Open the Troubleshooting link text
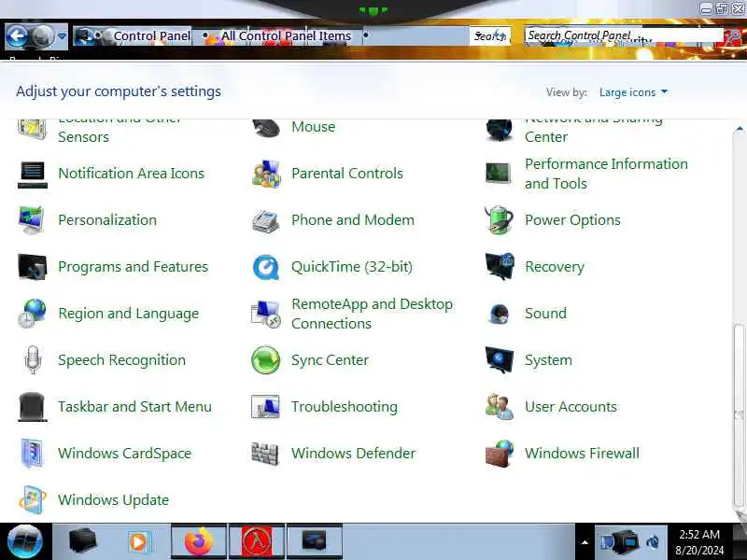Viewport: 747px width, 560px height. (x=345, y=407)
